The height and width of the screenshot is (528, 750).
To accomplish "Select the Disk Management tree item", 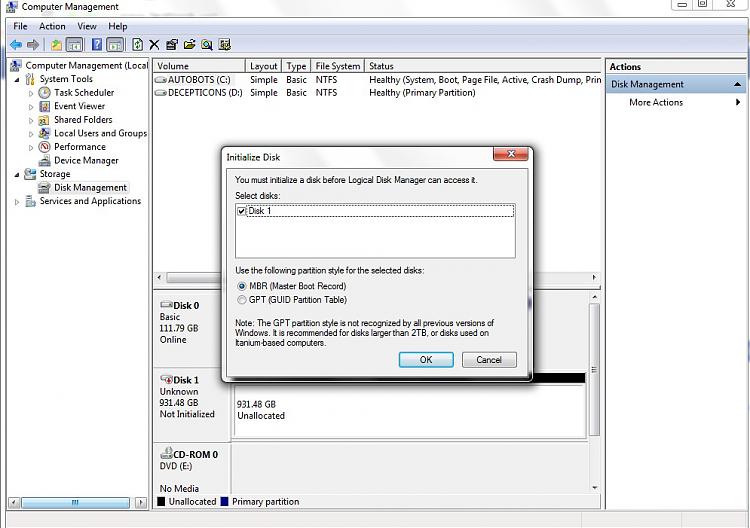I will (x=90, y=187).
